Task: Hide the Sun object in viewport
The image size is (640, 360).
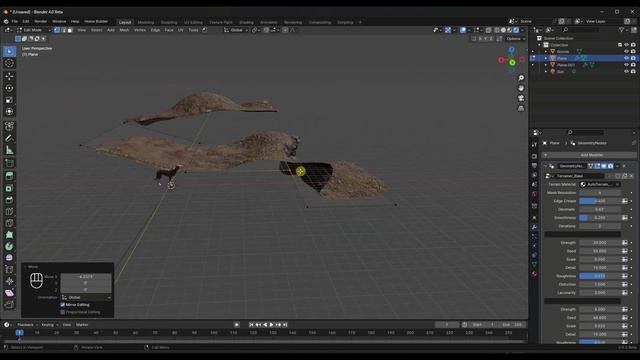Action: coord(627,71)
